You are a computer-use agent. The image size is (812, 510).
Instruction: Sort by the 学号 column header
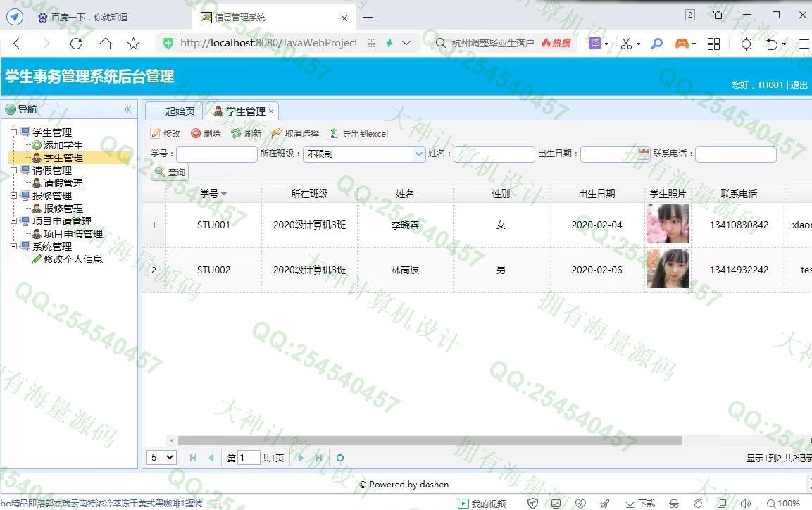coord(213,194)
